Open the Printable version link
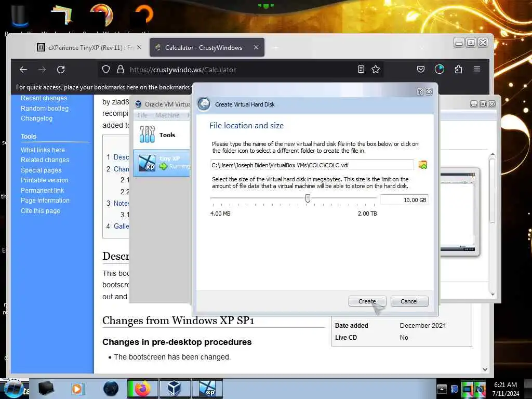 (x=45, y=180)
